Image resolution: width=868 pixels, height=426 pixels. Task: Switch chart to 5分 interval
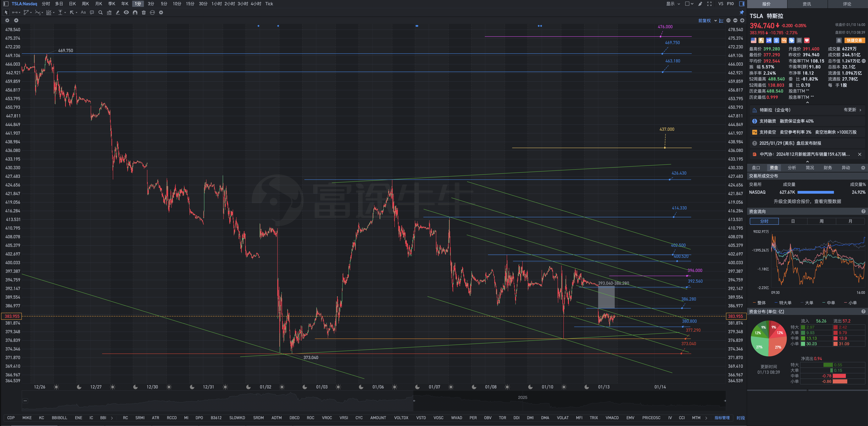[164, 4]
